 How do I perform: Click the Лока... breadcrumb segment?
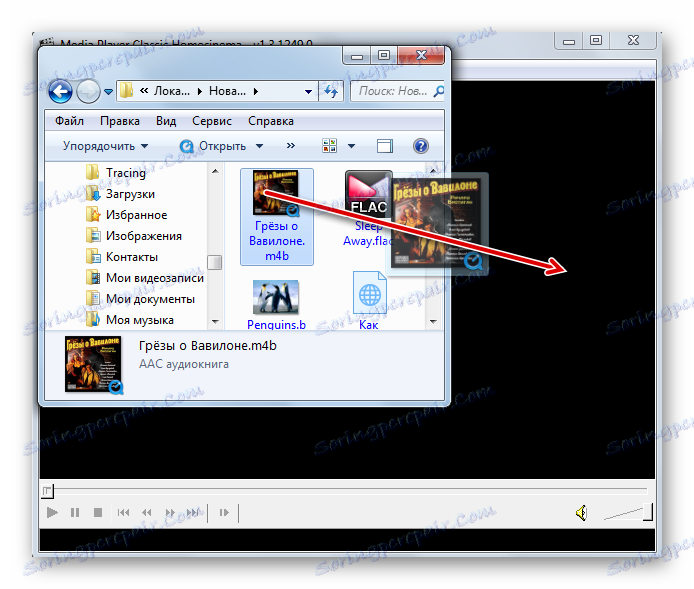pyautogui.click(x=172, y=91)
